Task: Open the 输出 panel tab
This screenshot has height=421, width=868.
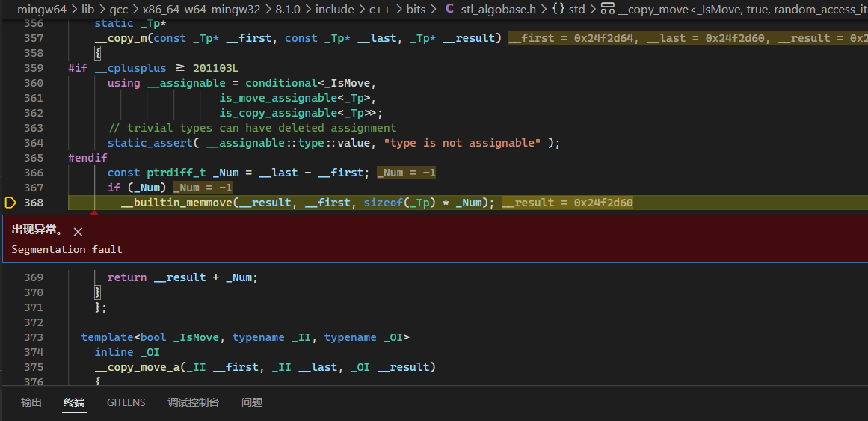Action: click(31, 403)
